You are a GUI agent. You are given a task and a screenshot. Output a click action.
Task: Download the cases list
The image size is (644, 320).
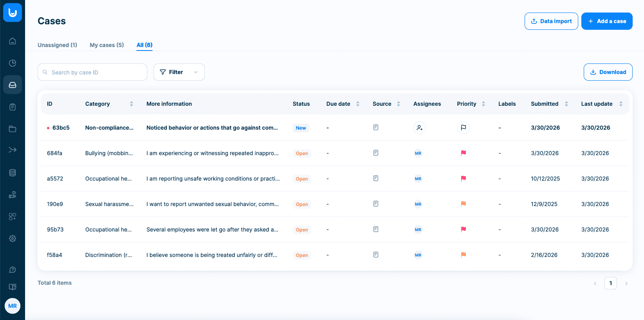[x=608, y=72]
